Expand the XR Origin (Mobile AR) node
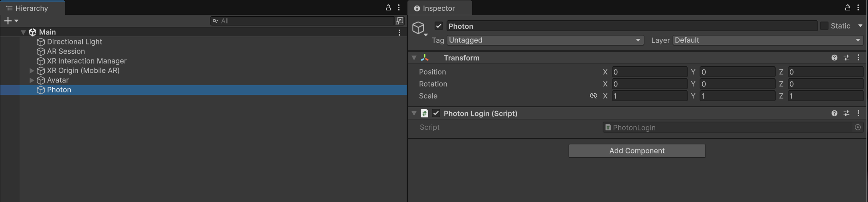The height and width of the screenshot is (202, 868). point(32,70)
